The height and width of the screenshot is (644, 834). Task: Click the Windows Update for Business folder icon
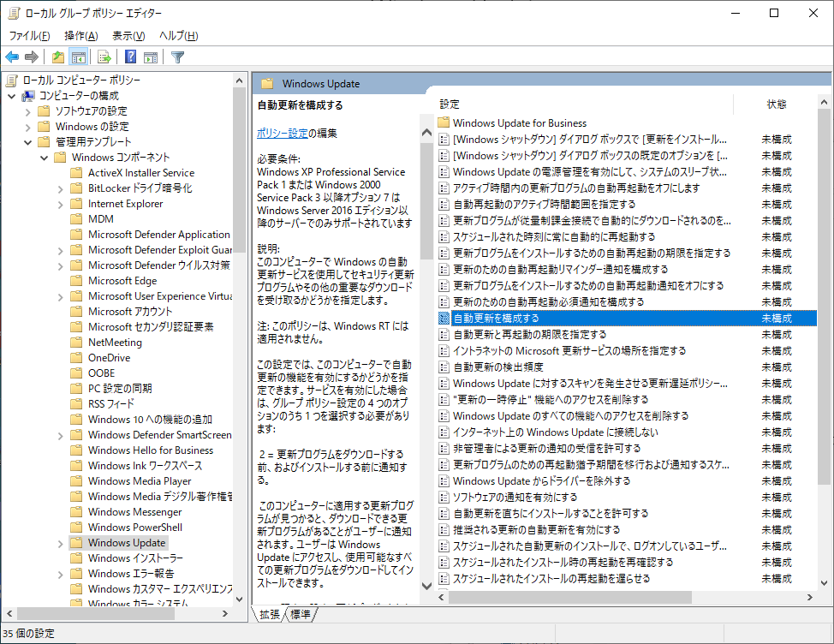[x=444, y=122]
